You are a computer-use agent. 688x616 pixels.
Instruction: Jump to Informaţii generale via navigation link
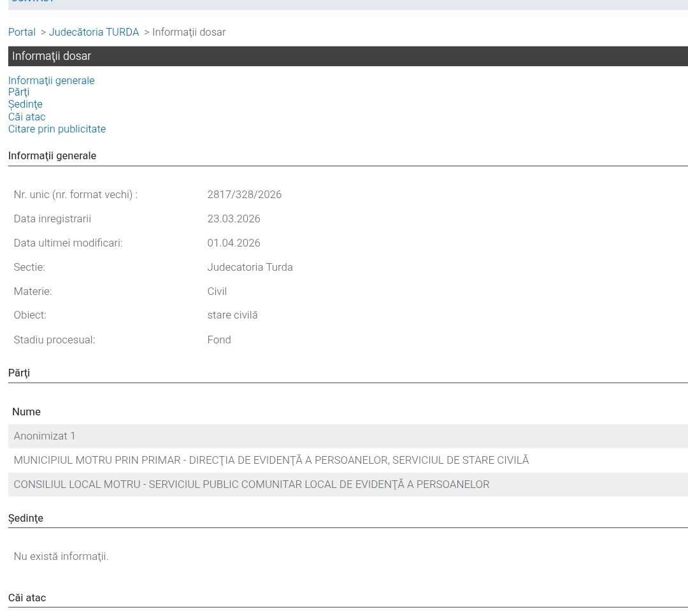coord(51,80)
